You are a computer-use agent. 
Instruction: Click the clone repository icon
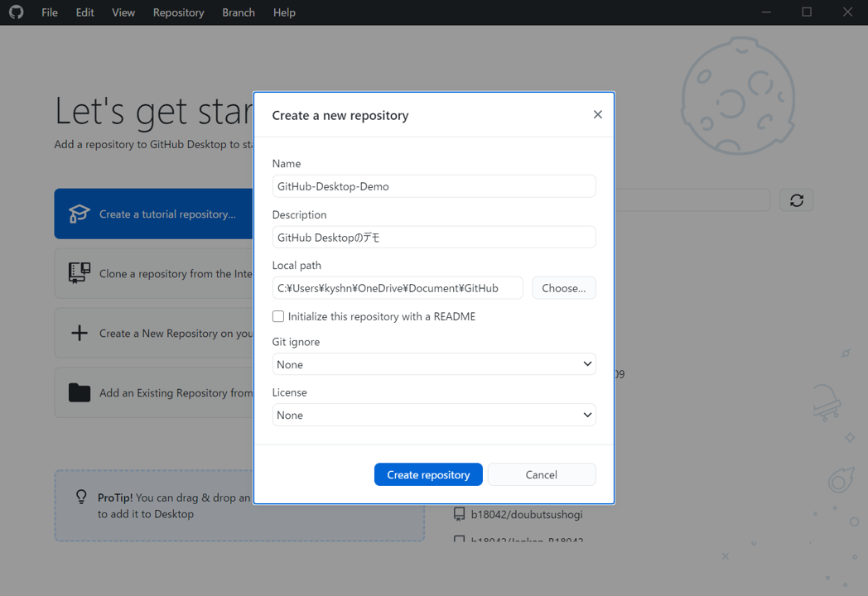click(79, 272)
